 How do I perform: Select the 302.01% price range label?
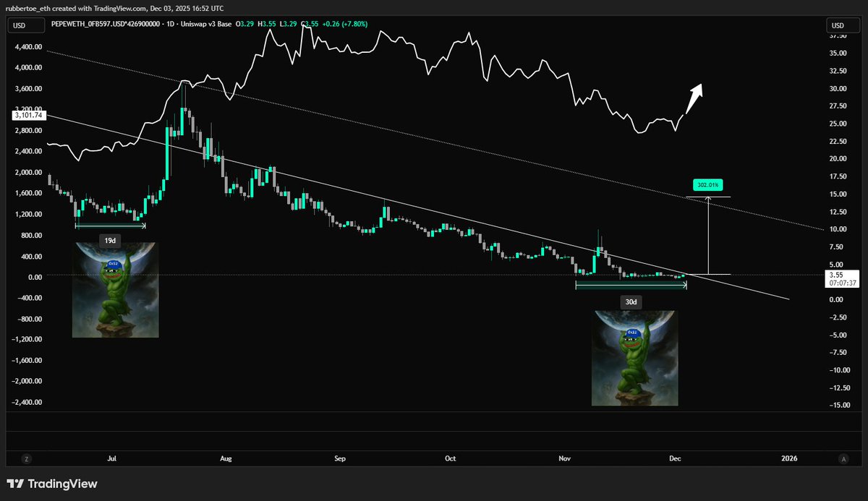tap(708, 184)
